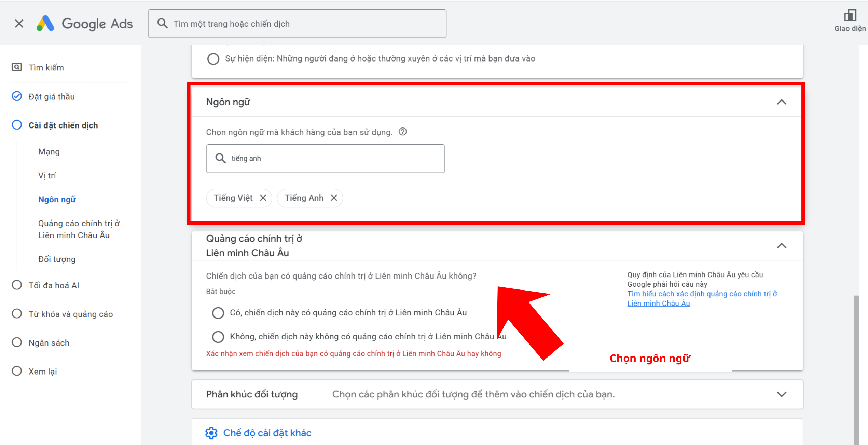Click the top search bar magnifier icon
Image resolution: width=868 pixels, height=445 pixels.
pos(162,24)
